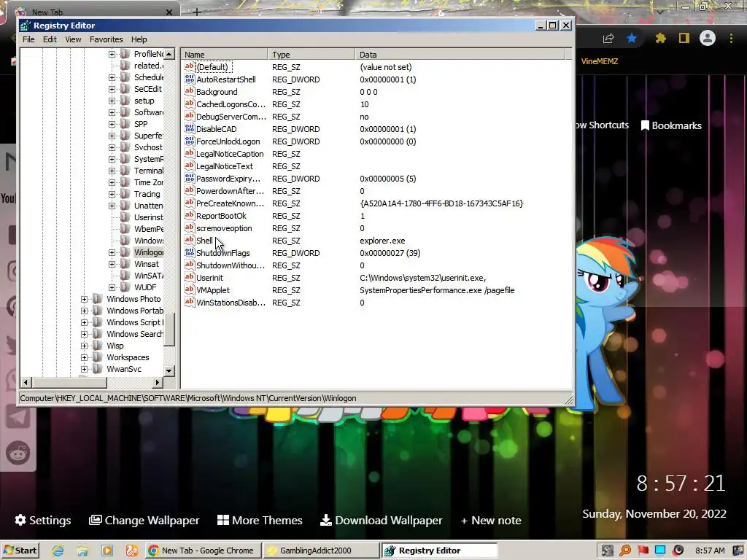The image size is (747, 560).
Task: Click Chrome's bookmark star icon
Action: click(632, 38)
